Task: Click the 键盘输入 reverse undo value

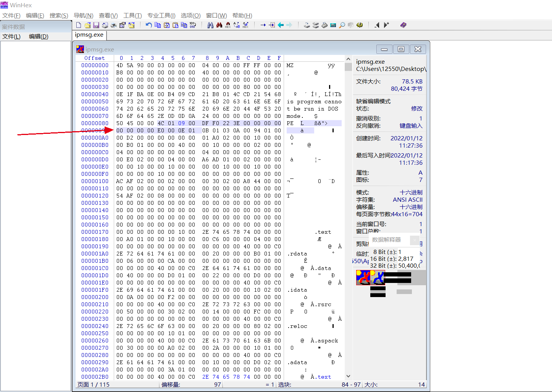Action: [411, 126]
